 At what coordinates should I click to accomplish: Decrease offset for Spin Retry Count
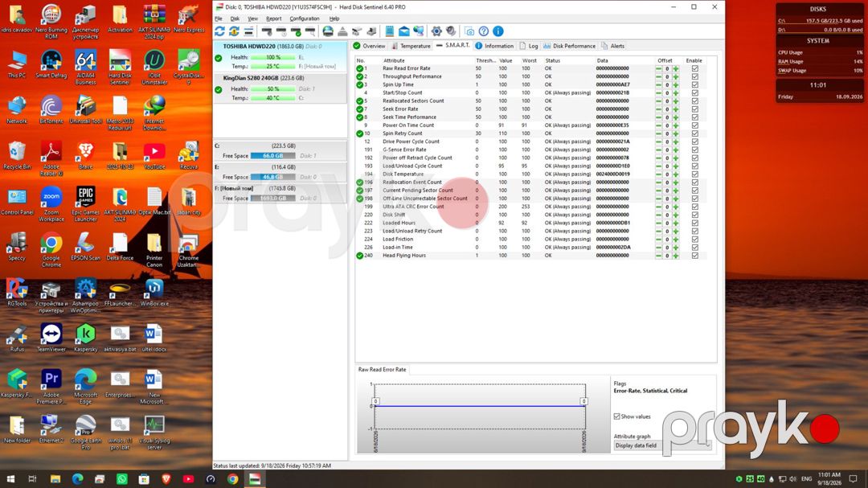658,133
